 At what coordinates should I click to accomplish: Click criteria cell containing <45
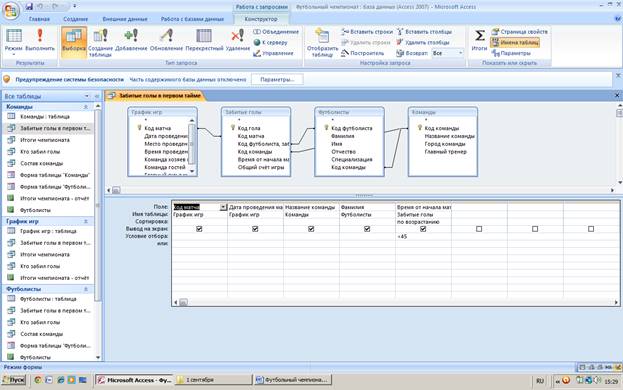[x=423, y=237]
